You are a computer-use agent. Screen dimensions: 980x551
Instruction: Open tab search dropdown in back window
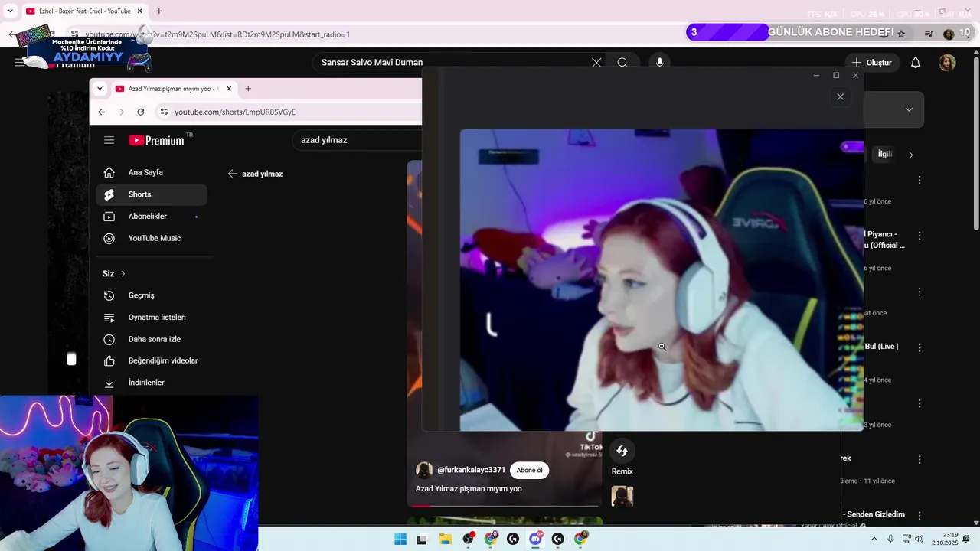pyautogui.click(x=10, y=11)
